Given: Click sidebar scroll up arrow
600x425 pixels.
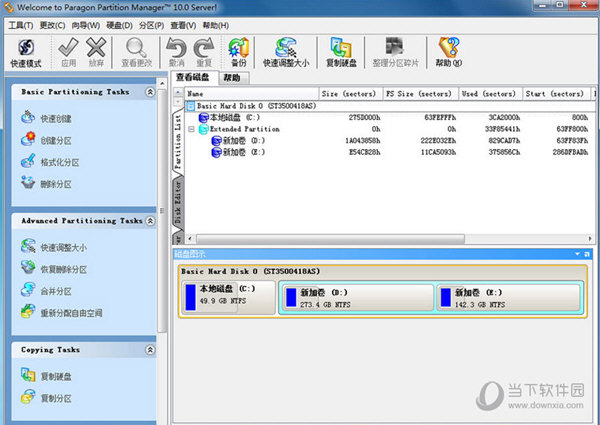Looking at the screenshot, I should (162, 83).
